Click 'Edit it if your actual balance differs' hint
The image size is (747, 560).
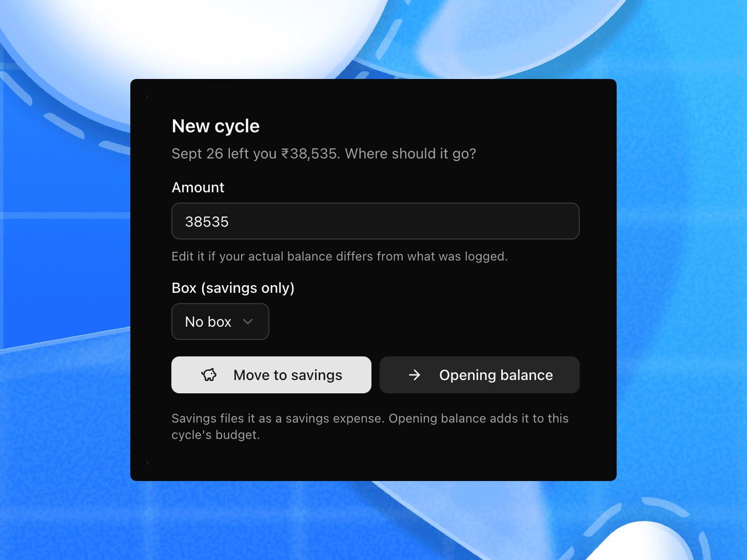click(x=340, y=256)
